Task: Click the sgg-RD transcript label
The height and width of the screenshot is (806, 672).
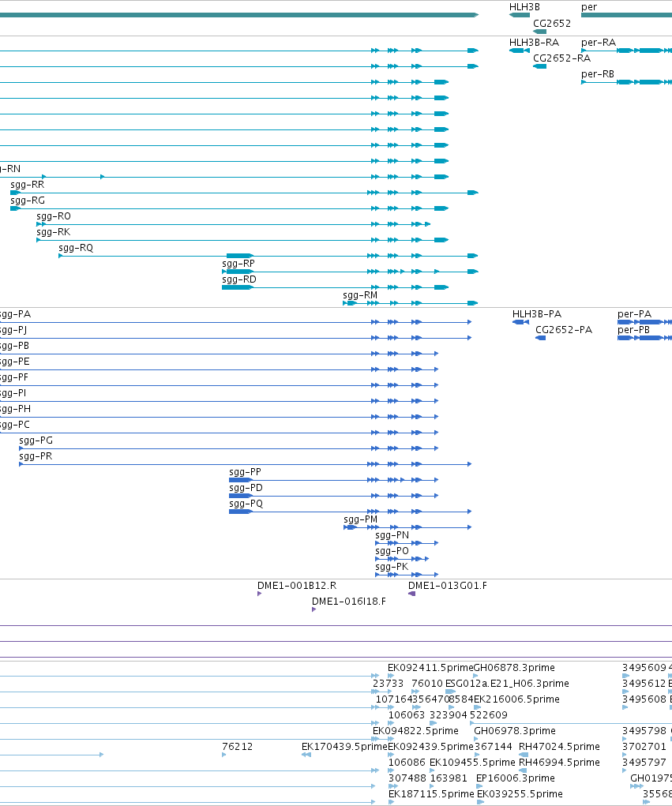Action: 239,279
